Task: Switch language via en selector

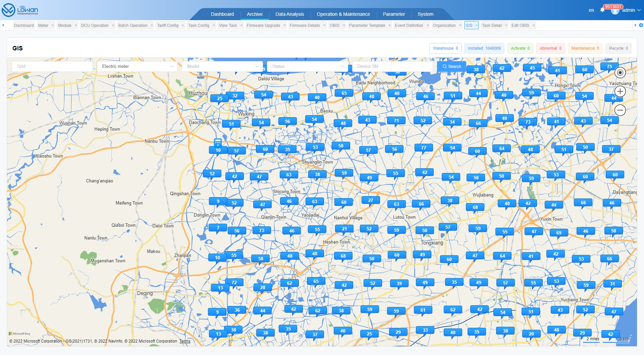Action: [591, 10]
